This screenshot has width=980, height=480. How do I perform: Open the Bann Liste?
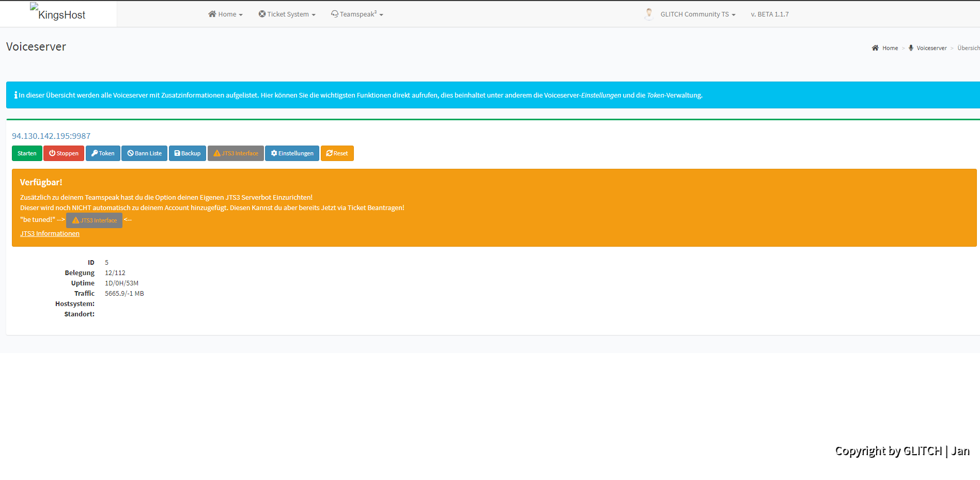click(x=144, y=153)
